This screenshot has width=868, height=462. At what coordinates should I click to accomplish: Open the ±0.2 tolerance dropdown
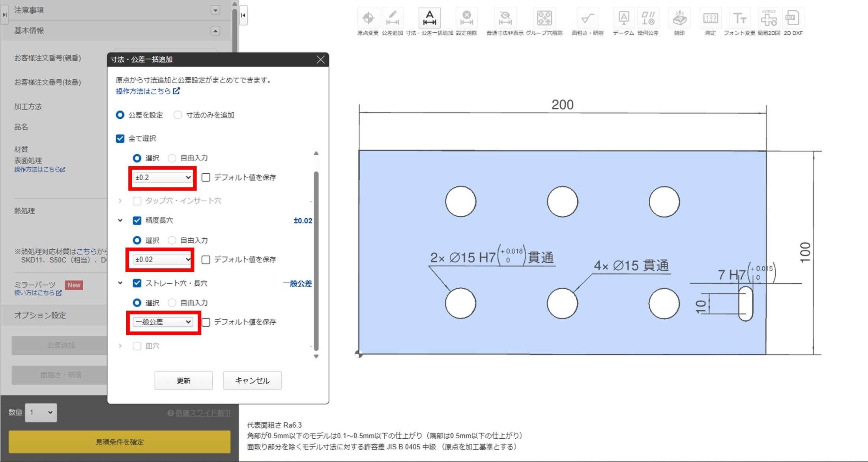(162, 178)
